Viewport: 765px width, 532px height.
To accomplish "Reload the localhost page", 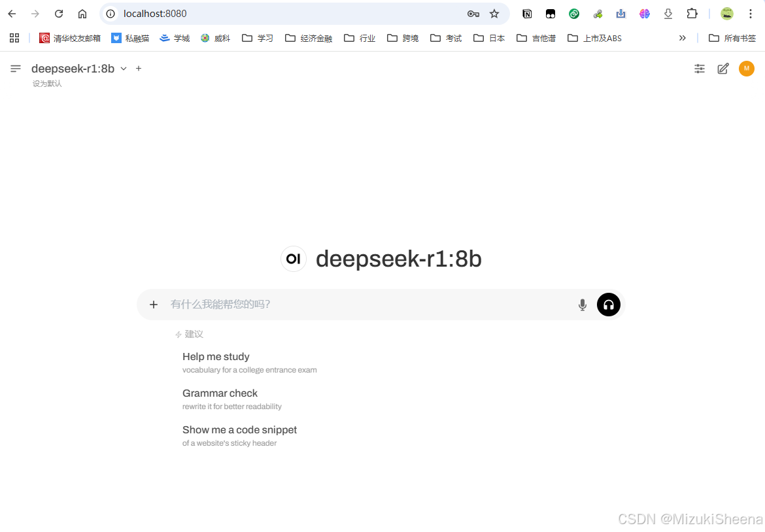I will point(59,14).
